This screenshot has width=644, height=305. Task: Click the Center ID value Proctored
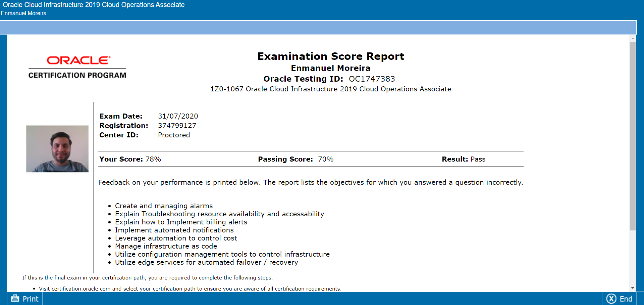point(174,135)
